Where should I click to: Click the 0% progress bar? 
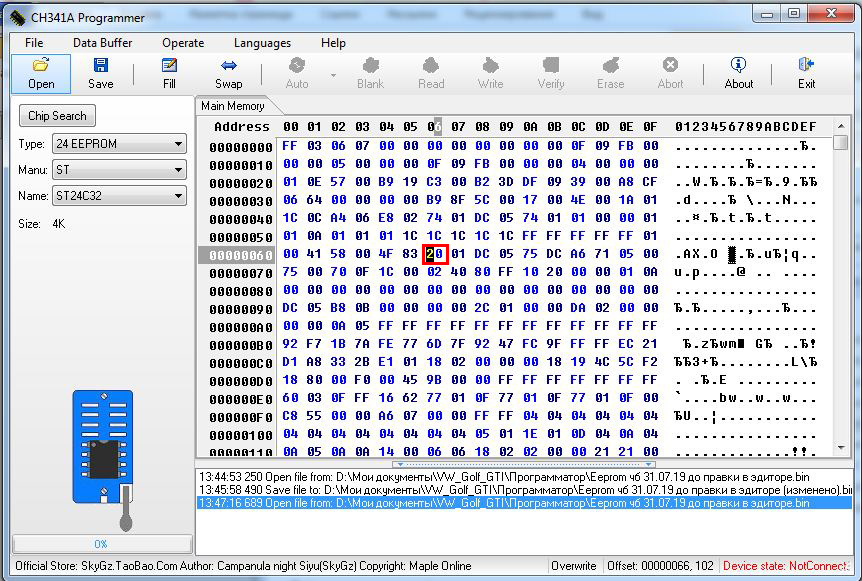pyautogui.click(x=102, y=544)
